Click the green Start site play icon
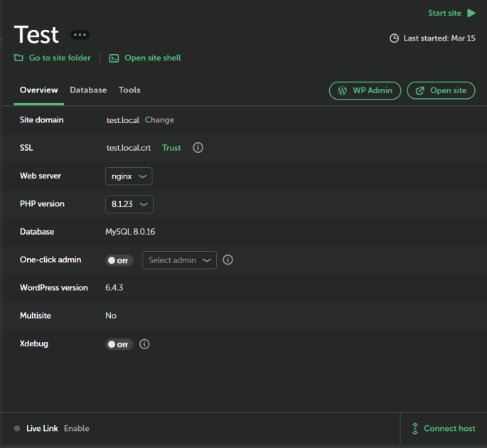487x448 pixels. (471, 13)
